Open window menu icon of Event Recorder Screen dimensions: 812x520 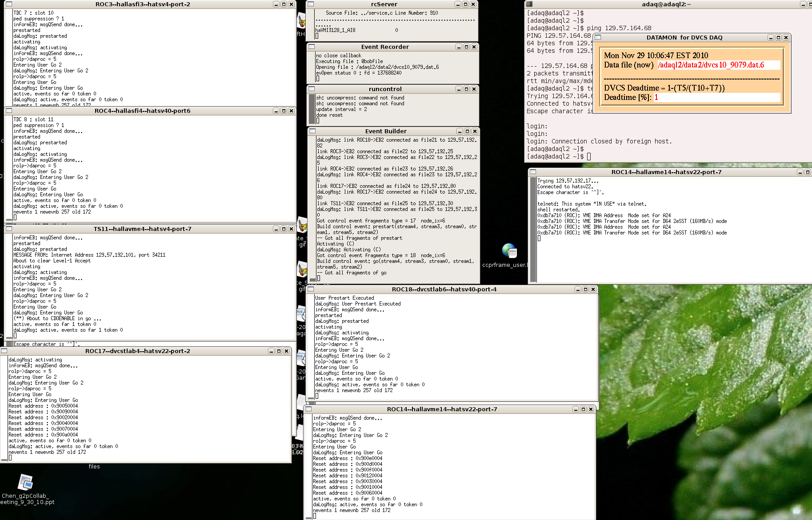click(x=312, y=47)
